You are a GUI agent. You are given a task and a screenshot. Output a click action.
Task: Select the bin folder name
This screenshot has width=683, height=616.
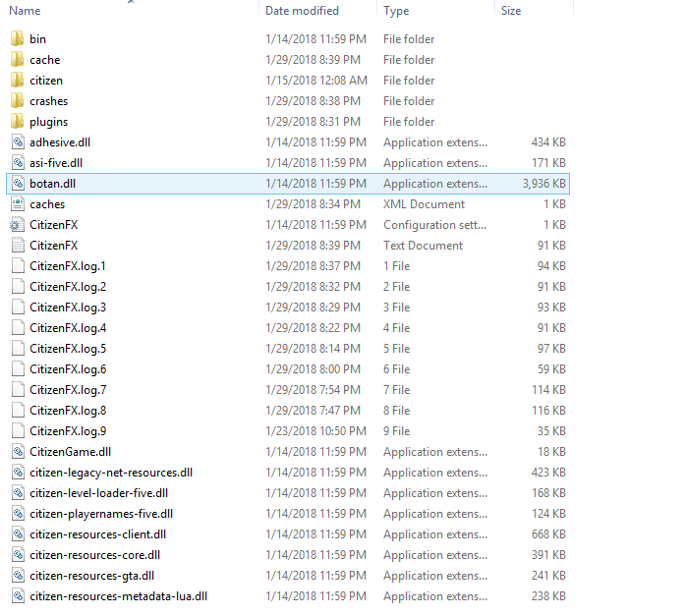click(x=38, y=39)
